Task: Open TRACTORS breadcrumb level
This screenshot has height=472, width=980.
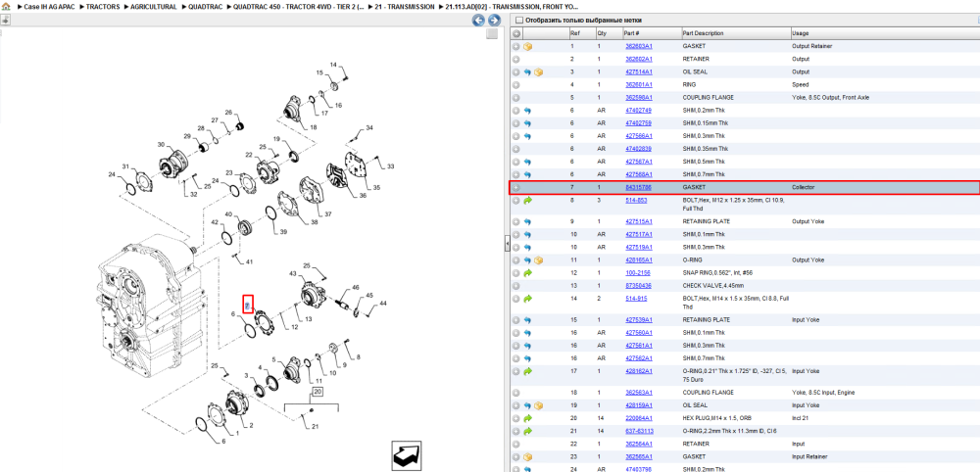Action: (103, 6)
